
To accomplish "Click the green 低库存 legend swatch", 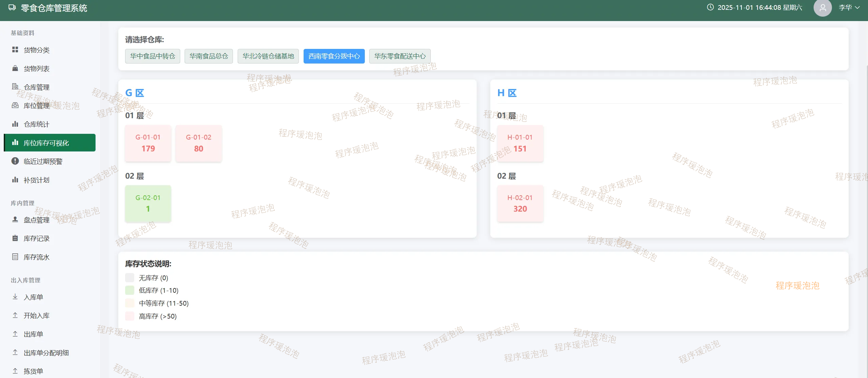I will pos(130,290).
